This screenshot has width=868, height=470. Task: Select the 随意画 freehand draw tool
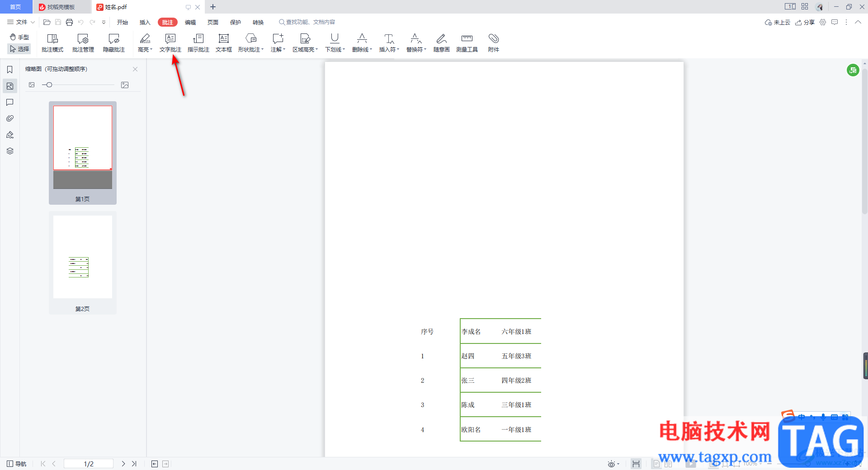(x=442, y=43)
